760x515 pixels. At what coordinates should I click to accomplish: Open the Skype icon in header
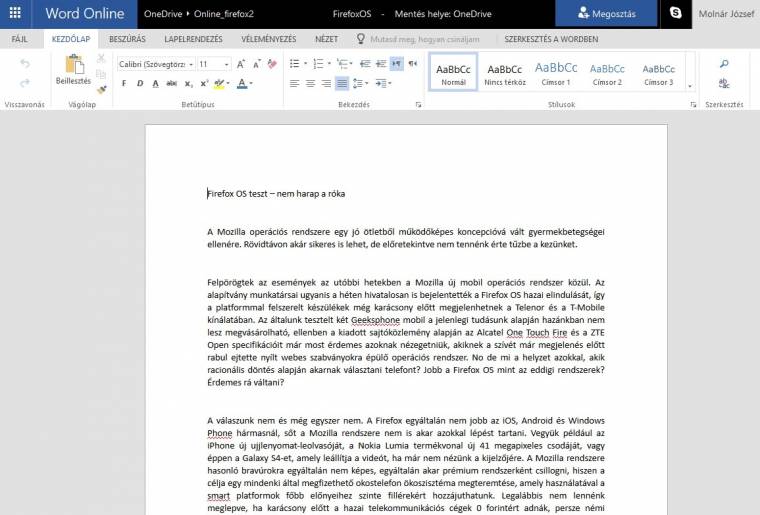pos(675,13)
